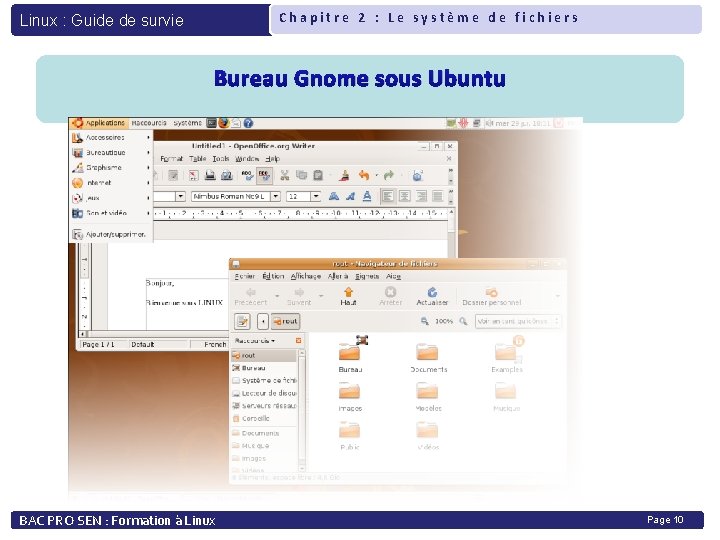
Task: Click the 100% zoom level label
Action: [x=444, y=321]
